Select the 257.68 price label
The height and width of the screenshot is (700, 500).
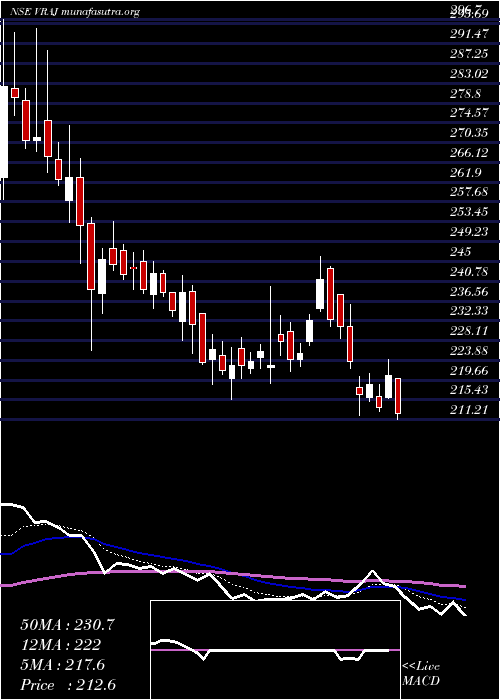(469, 192)
